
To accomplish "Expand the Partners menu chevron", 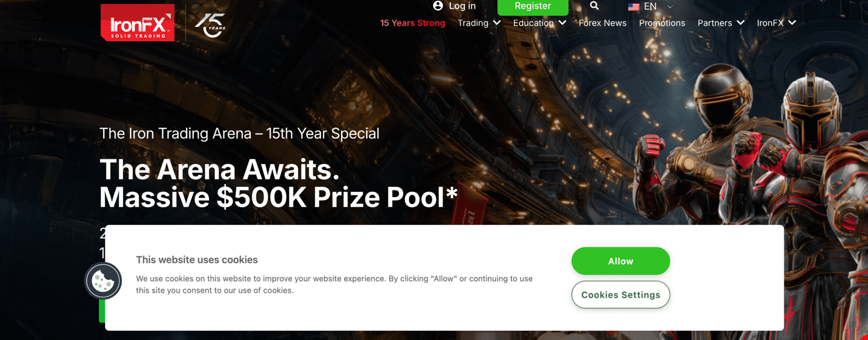I will [x=741, y=23].
